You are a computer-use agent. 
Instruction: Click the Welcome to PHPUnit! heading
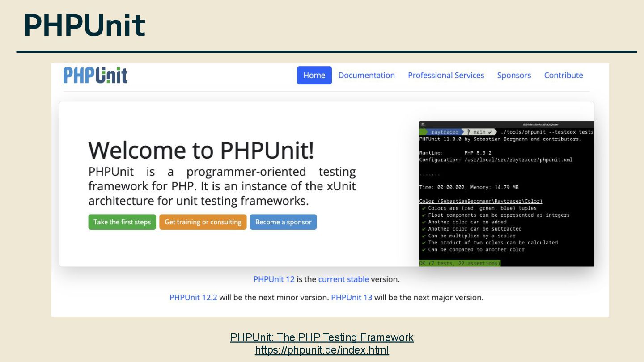point(201,150)
